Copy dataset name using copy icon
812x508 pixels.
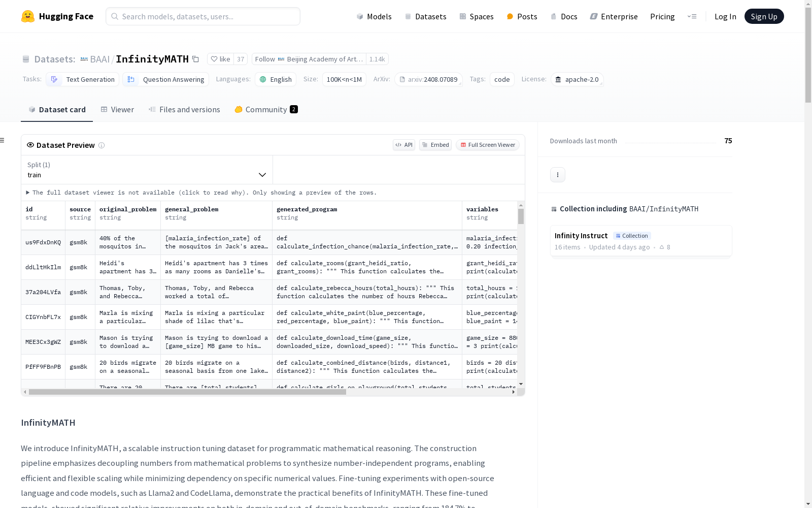[195, 59]
